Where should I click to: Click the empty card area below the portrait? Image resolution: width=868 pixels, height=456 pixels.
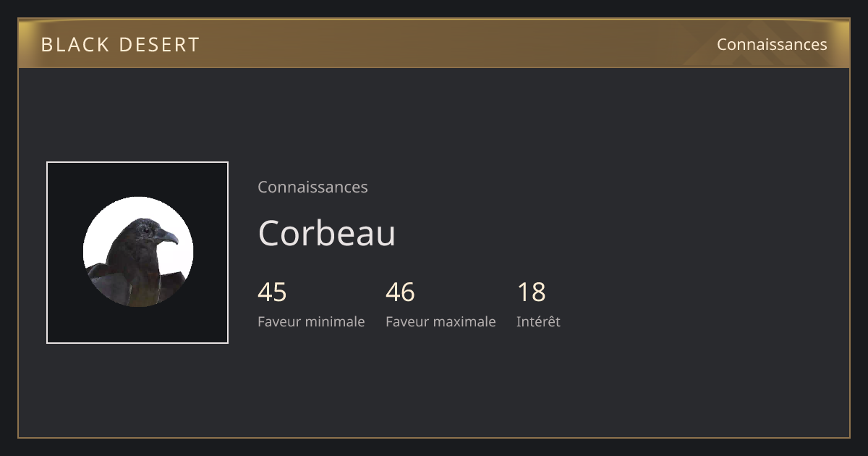click(x=137, y=389)
